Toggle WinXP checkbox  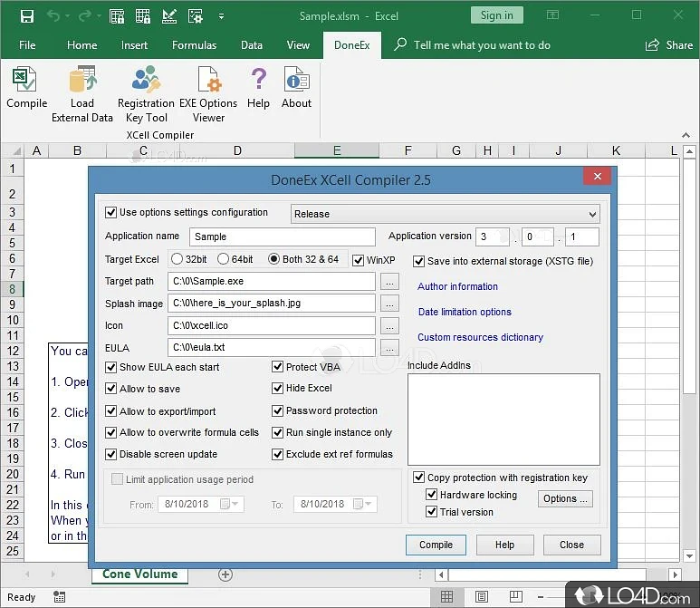(358, 260)
